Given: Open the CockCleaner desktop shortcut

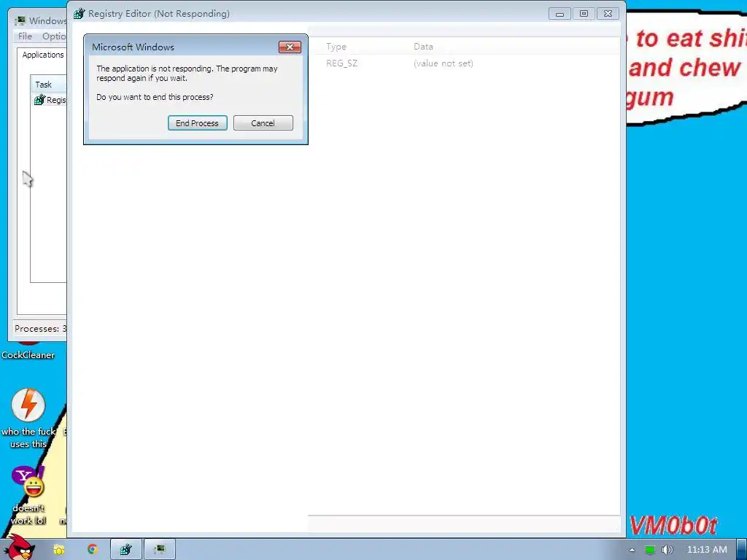Looking at the screenshot, I should click(28, 351).
